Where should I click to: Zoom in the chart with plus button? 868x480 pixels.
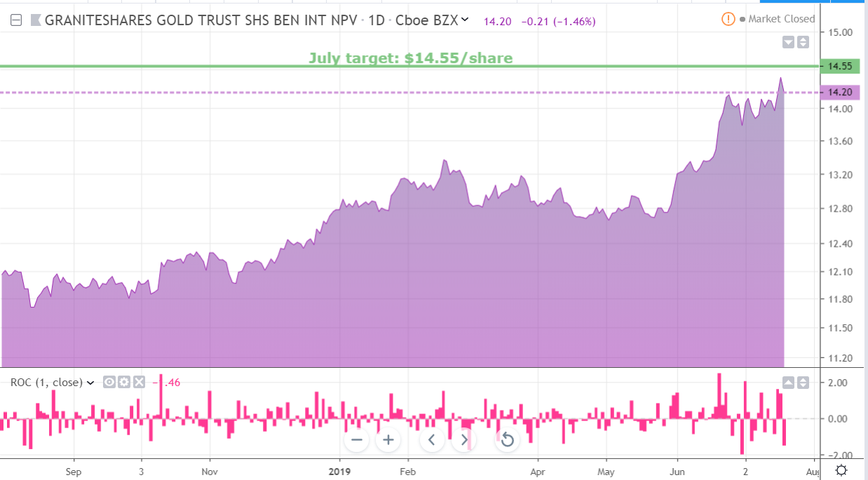tap(387, 440)
